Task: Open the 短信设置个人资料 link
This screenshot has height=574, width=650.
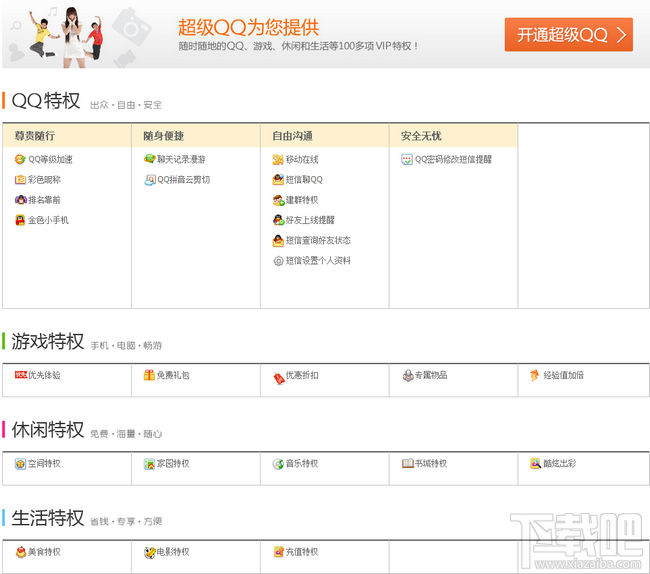Action: 318,261
